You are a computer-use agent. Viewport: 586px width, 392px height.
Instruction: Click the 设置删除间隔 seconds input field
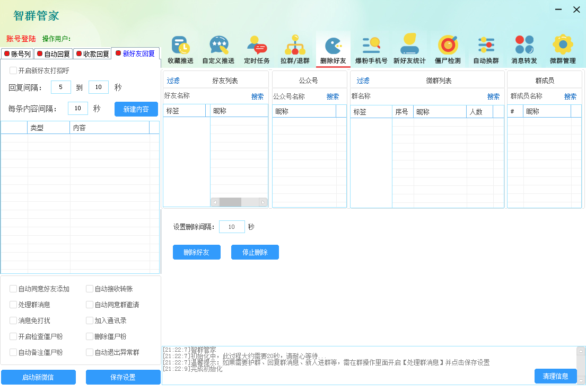(x=232, y=227)
